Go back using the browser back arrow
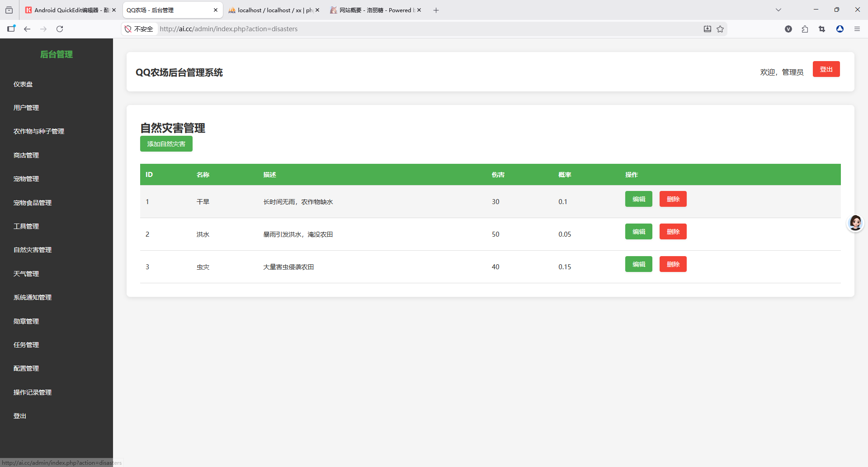Screen dimensions: 868x467 [27, 29]
